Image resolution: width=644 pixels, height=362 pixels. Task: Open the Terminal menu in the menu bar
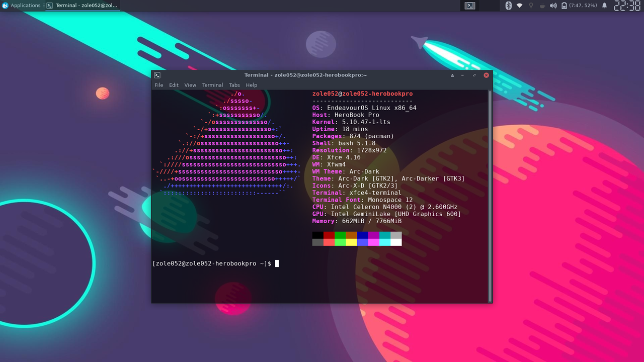[x=212, y=85]
